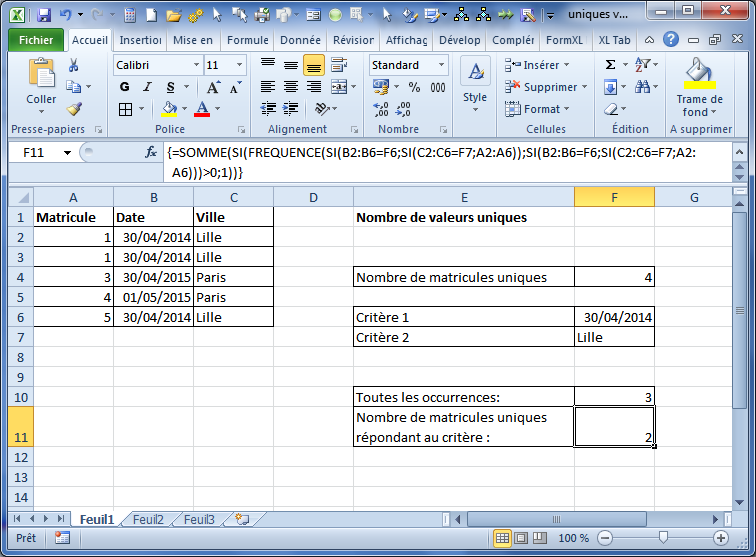Expand the formula bar chevron

click(739, 152)
